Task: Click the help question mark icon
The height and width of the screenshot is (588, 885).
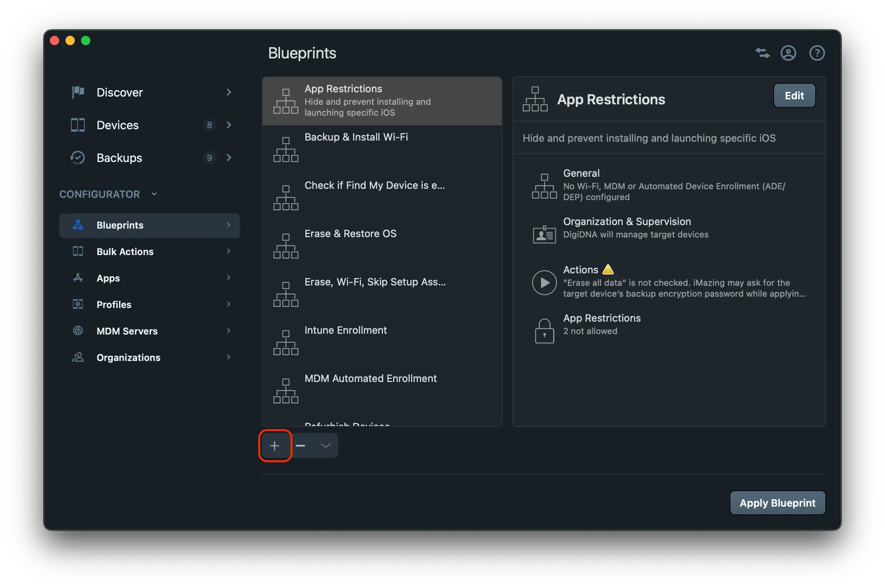Action: click(x=817, y=53)
